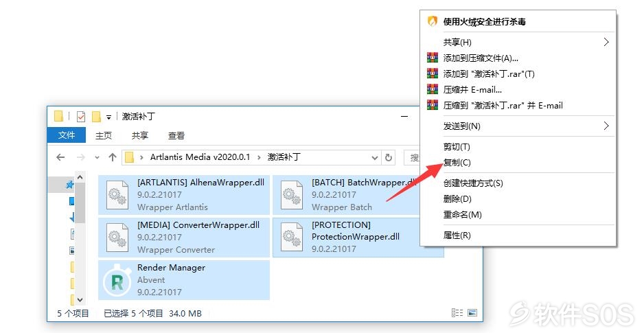Image resolution: width=644 pixels, height=333 pixels.
Task: Click the Huorong antivirus shield icon
Action: click(x=432, y=21)
